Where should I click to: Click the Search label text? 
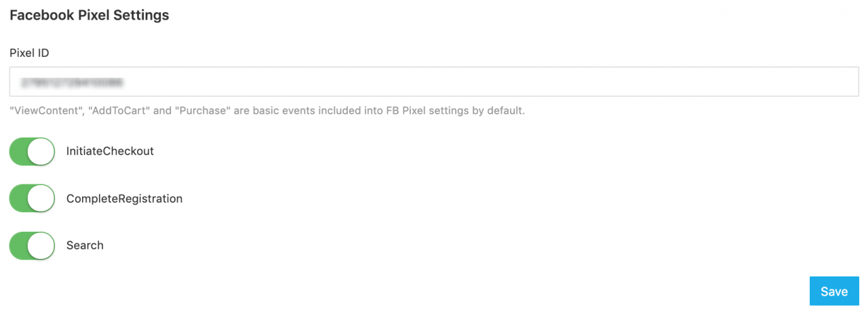(85, 245)
